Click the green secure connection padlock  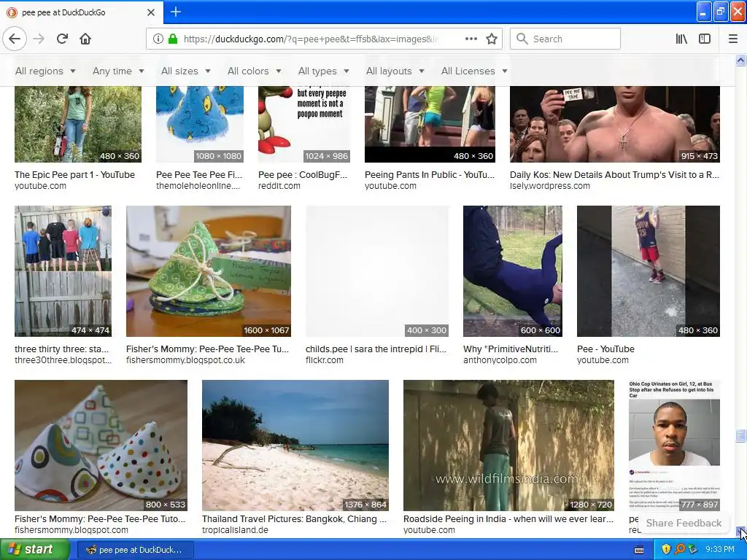(x=173, y=39)
